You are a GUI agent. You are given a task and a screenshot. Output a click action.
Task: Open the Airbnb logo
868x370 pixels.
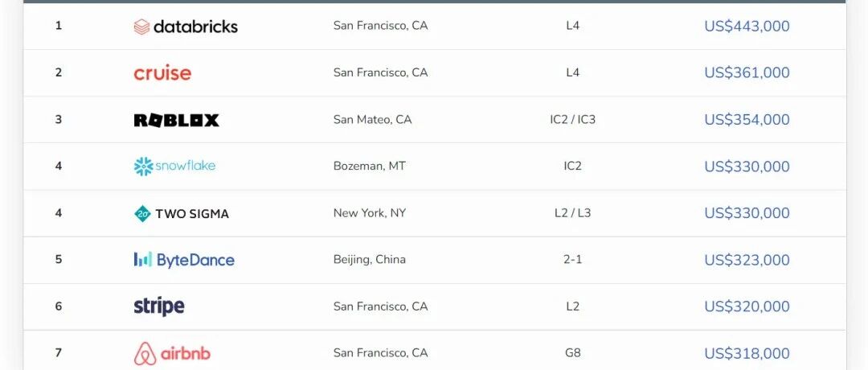coord(172,353)
